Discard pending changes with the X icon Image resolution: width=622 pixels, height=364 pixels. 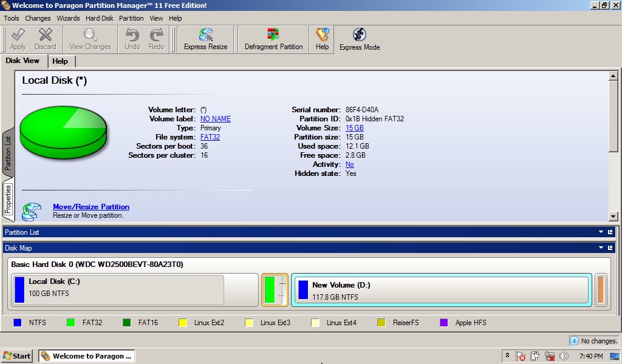[45, 35]
